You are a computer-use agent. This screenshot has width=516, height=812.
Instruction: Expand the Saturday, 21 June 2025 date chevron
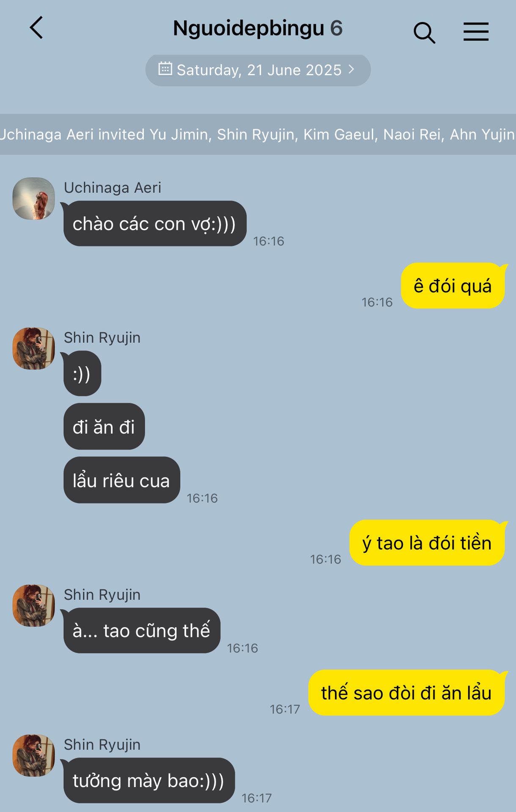click(x=351, y=69)
